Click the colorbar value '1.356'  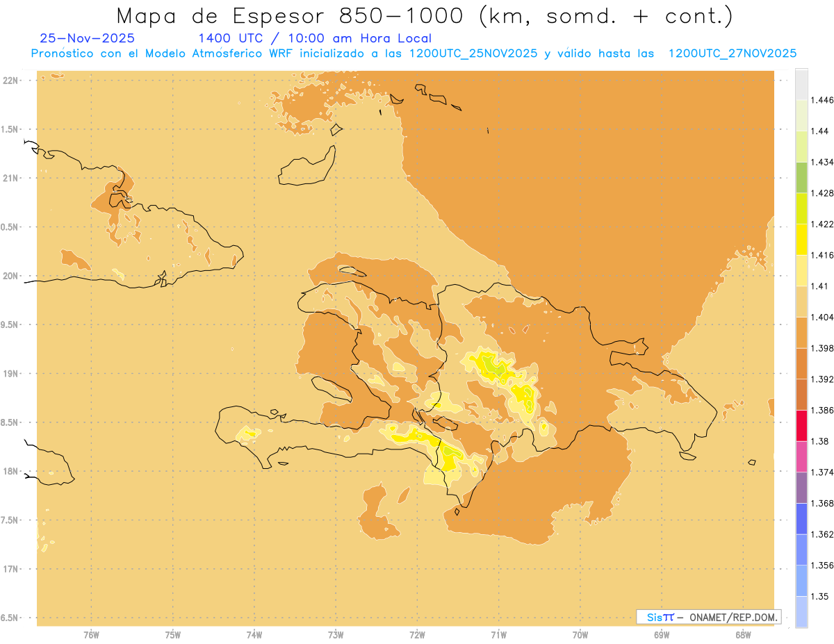coord(821,565)
